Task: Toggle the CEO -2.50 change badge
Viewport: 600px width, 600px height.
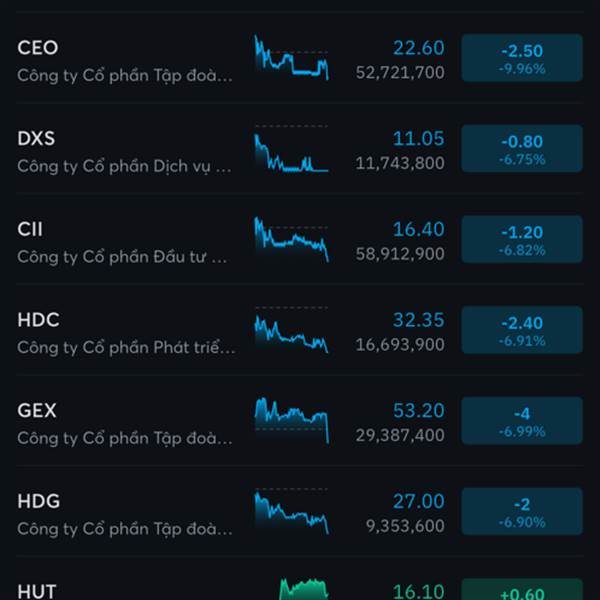Action: coord(522,58)
